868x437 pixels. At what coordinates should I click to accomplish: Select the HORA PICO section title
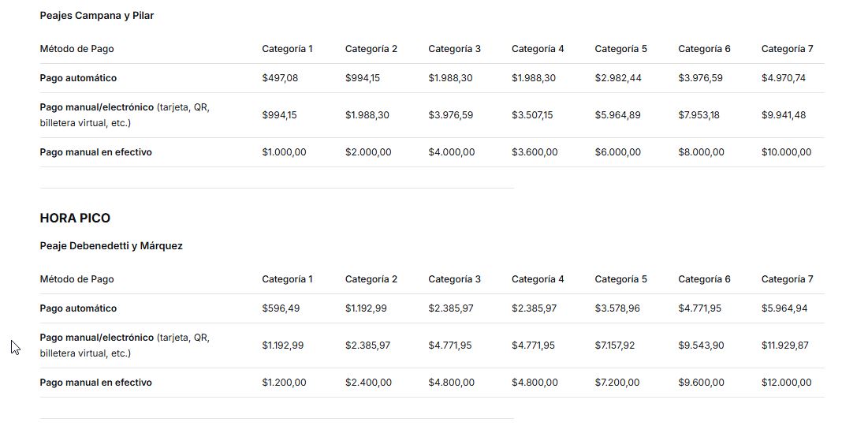75,218
